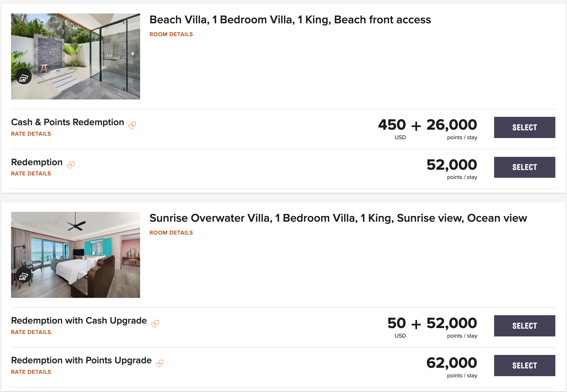Screen dimensions: 567x392
Task: Open the photo gallery icon on Beach Villa image
Action: (x=24, y=76)
